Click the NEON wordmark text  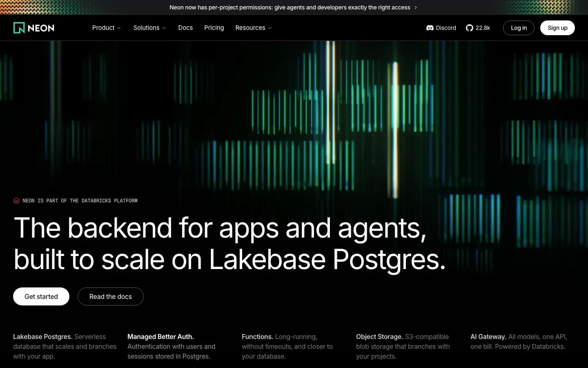point(41,28)
